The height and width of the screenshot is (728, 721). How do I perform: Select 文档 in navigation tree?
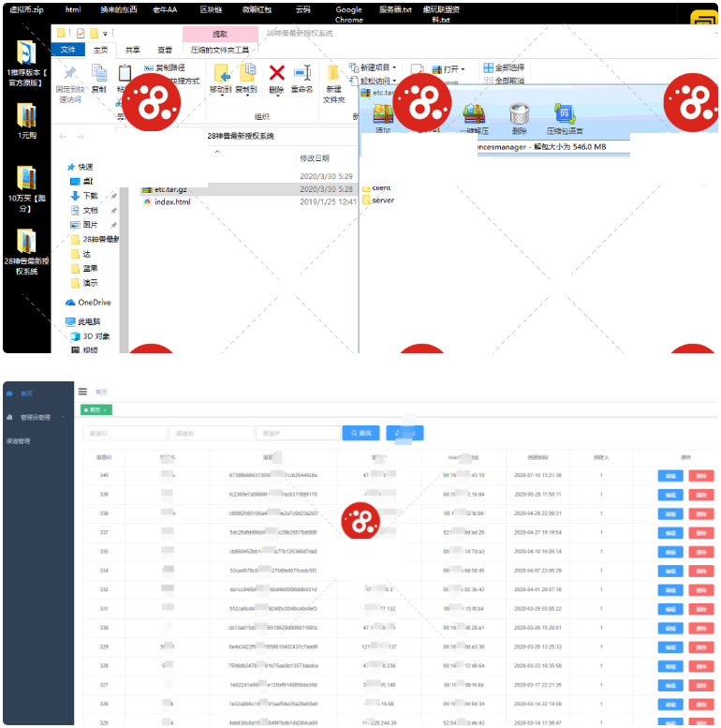pos(85,210)
